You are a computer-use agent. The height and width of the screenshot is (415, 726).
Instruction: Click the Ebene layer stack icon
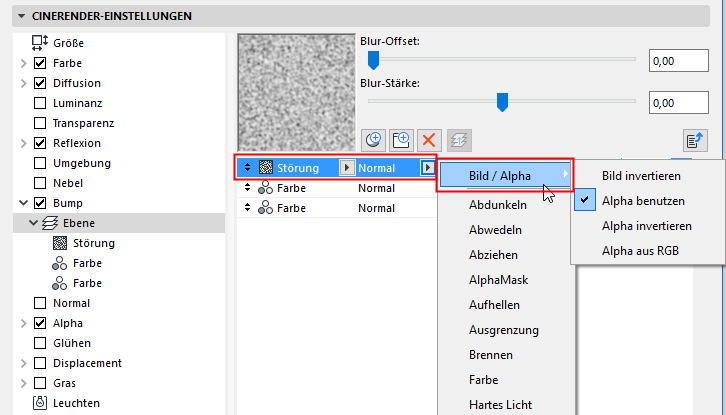pos(50,223)
